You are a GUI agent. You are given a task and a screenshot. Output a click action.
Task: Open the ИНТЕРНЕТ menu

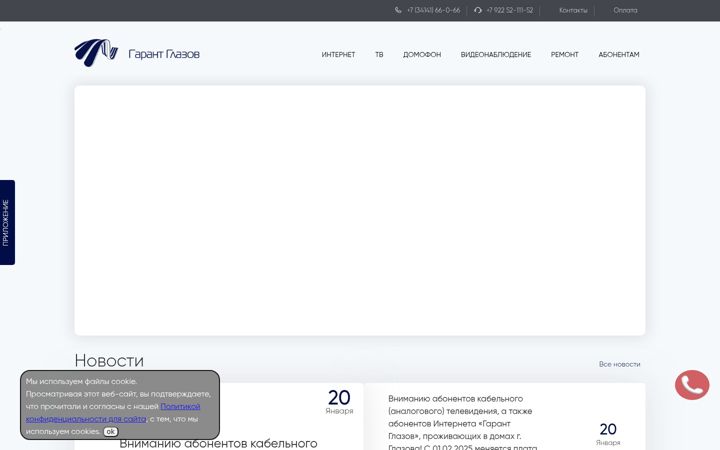338,54
